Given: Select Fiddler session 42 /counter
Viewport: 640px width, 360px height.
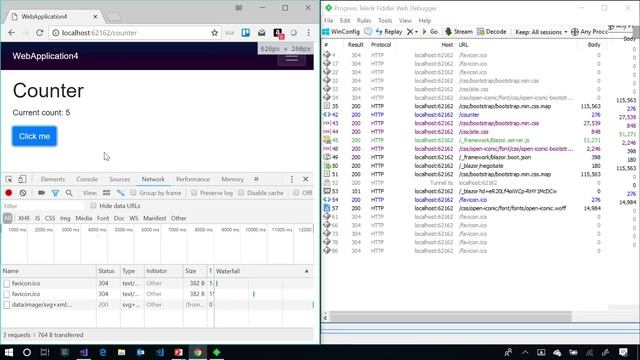Looking at the screenshot, I should [462, 115].
